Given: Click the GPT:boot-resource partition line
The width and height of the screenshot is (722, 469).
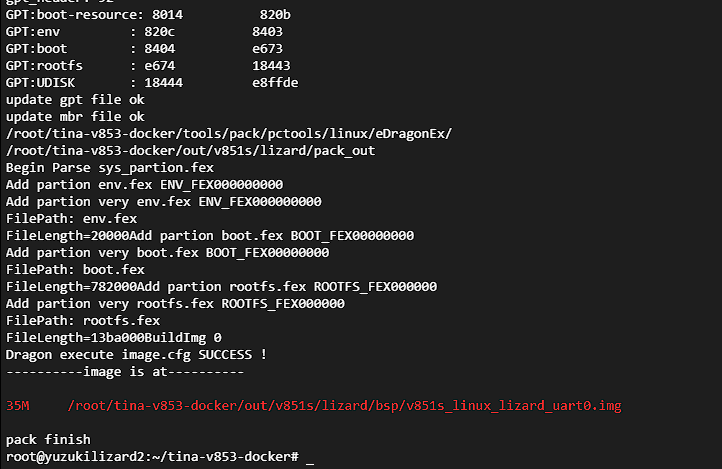Looking at the screenshot, I should pyautogui.click(x=148, y=14).
